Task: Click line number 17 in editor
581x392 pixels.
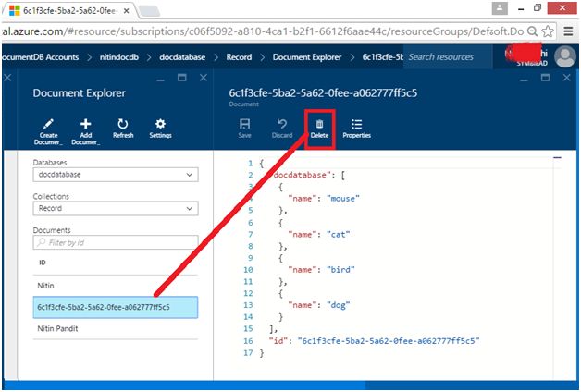Action: (x=248, y=353)
